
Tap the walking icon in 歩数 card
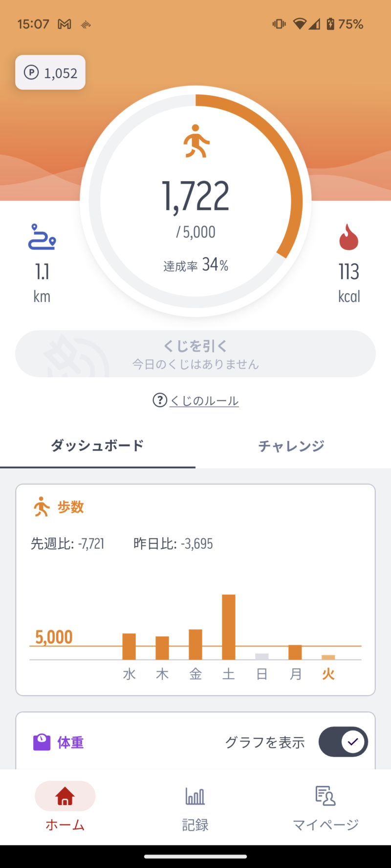tap(42, 507)
